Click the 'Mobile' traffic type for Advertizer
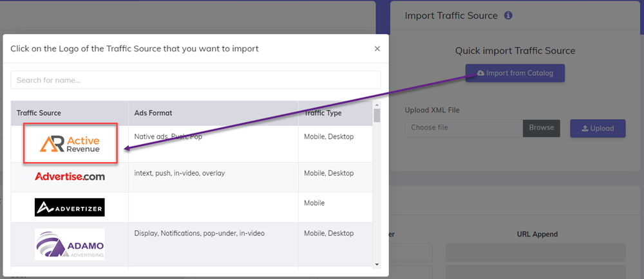Image resolution: width=644 pixels, height=279 pixels. tap(314, 203)
